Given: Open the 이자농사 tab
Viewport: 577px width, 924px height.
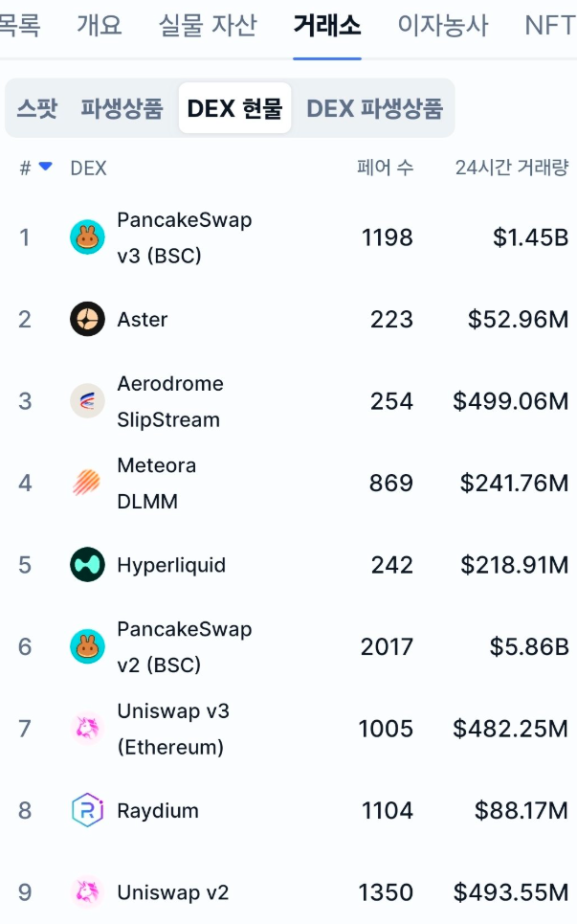Looking at the screenshot, I should tap(442, 25).
